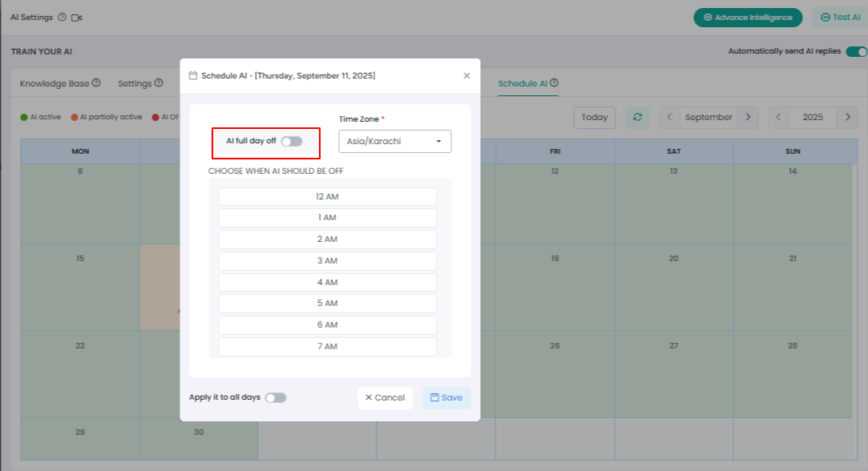The height and width of the screenshot is (471, 868).
Task: Click the Advance Intelligence button
Action: [x=748, y=18]
